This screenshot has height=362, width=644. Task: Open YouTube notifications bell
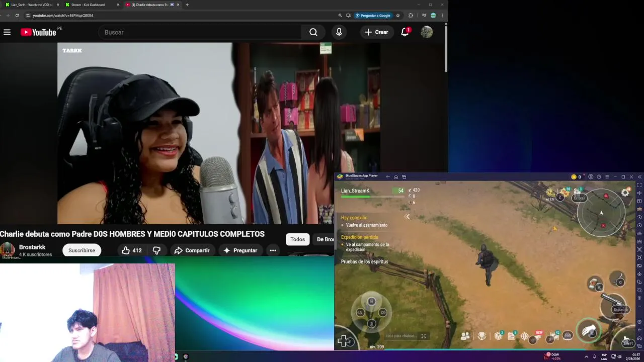point(405,32)
